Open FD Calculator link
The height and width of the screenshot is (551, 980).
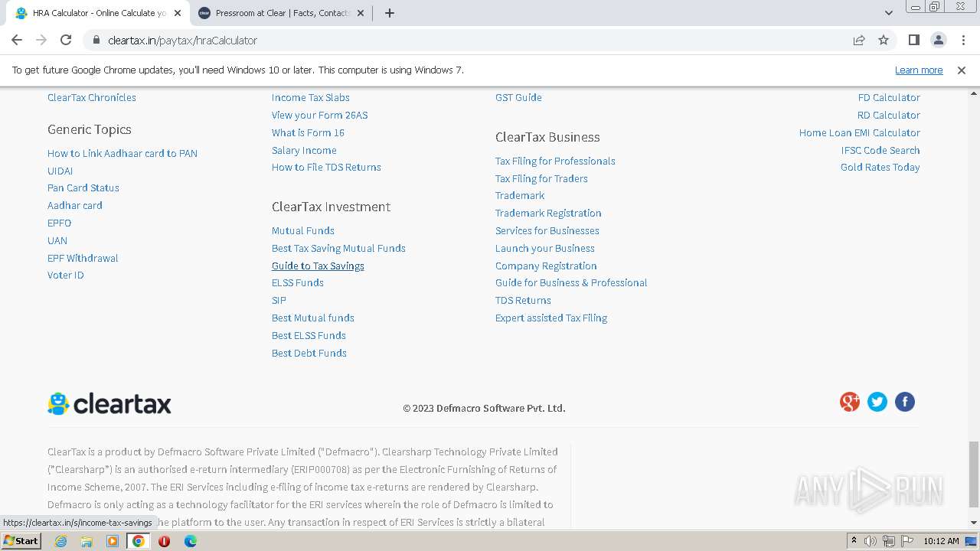(x=889, y=97)
